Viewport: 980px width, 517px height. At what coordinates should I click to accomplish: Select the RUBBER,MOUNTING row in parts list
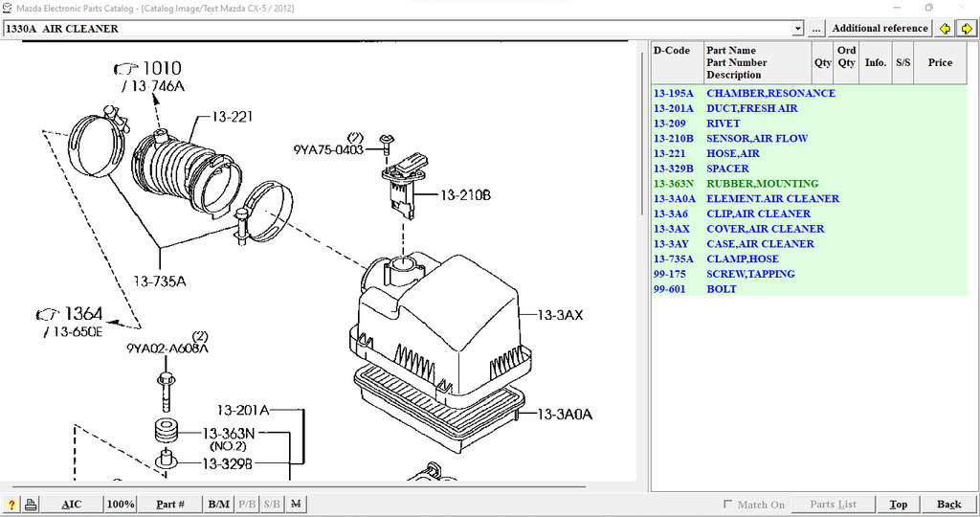[x=762, y=184]
